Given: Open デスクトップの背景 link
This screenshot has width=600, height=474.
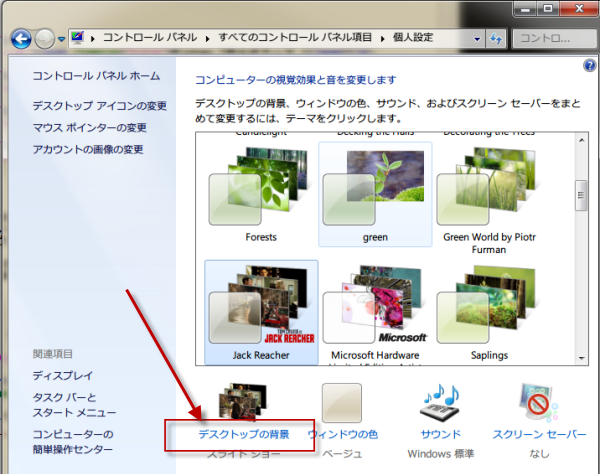Looking at the screenshot, I should pyautogui.click(x=244, y=434).
